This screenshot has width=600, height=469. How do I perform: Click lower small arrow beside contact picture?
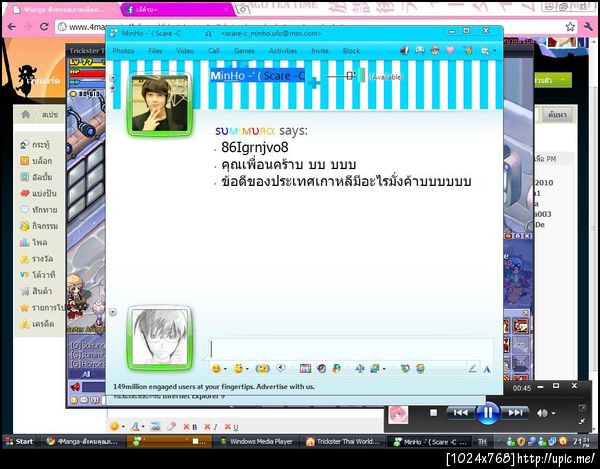[113, 88]
